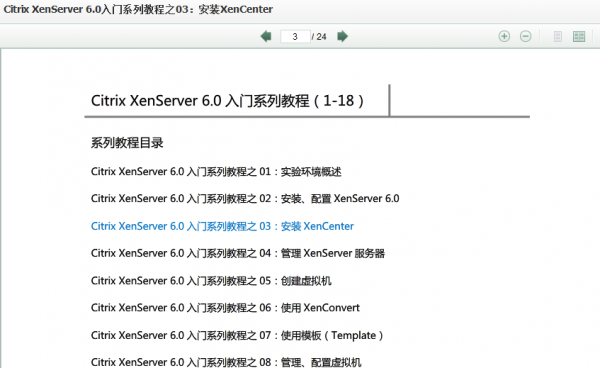This screenshot has width=600, height=368.
Task: Select the 01：实验环境概述 line
Action: tap(216, 171)
